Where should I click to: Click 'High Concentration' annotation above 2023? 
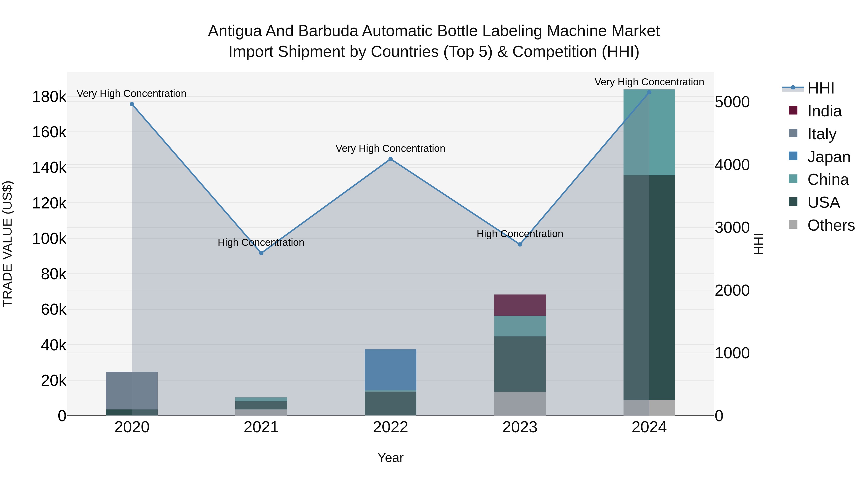point(520,233)
